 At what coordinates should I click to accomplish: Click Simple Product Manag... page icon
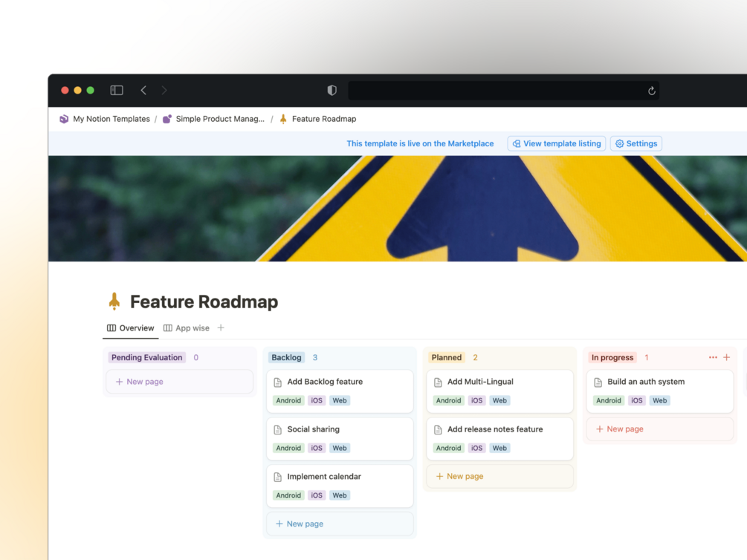click(167, 119)
